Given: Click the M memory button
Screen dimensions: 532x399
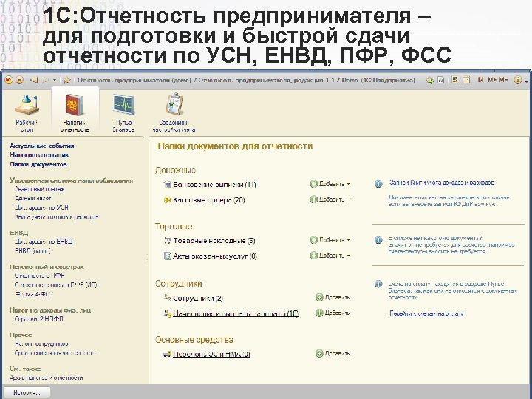Looking at the screenshot, I should [480, 80].
